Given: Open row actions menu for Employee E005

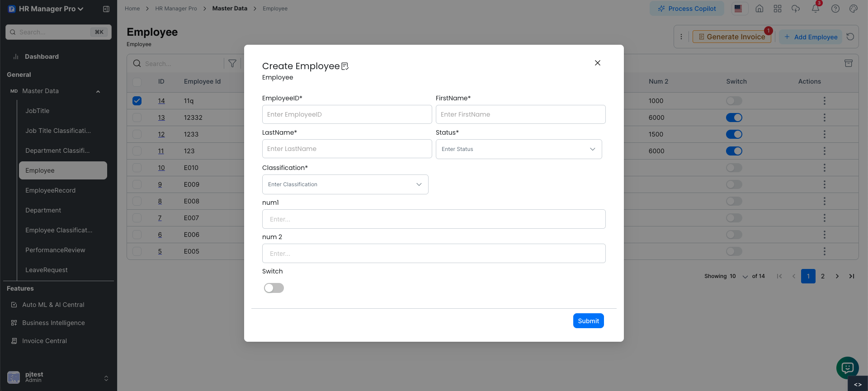Looking at the screenshot, I should click(825, 251).
